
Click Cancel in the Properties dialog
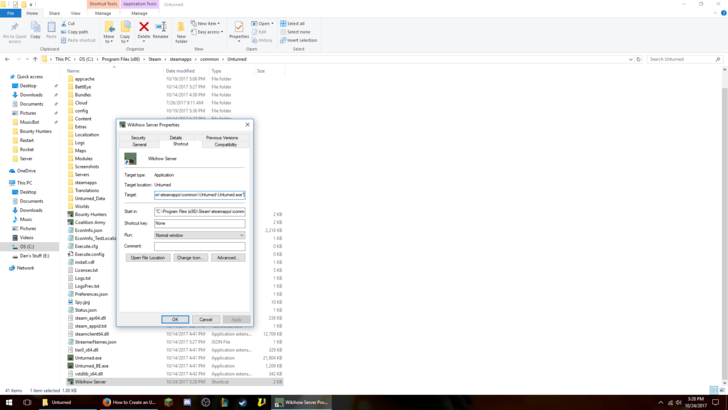click(x=206, y=319)
